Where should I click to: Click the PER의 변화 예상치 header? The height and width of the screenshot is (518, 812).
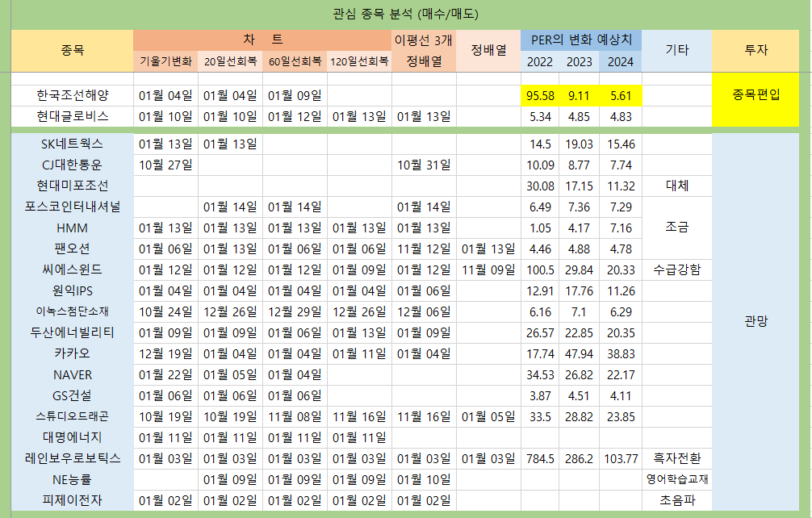(x=581, y=40)
